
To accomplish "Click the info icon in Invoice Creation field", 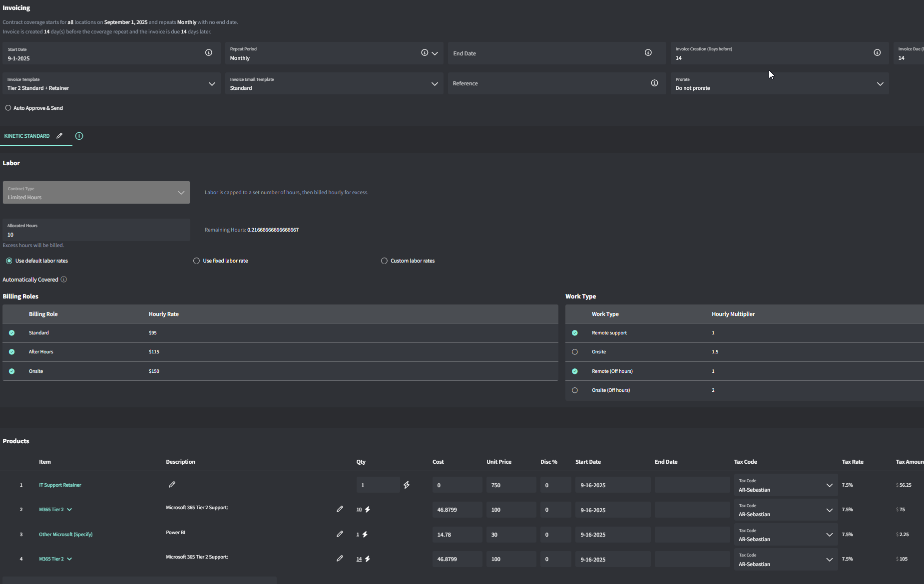I will [x=877, y=52].
